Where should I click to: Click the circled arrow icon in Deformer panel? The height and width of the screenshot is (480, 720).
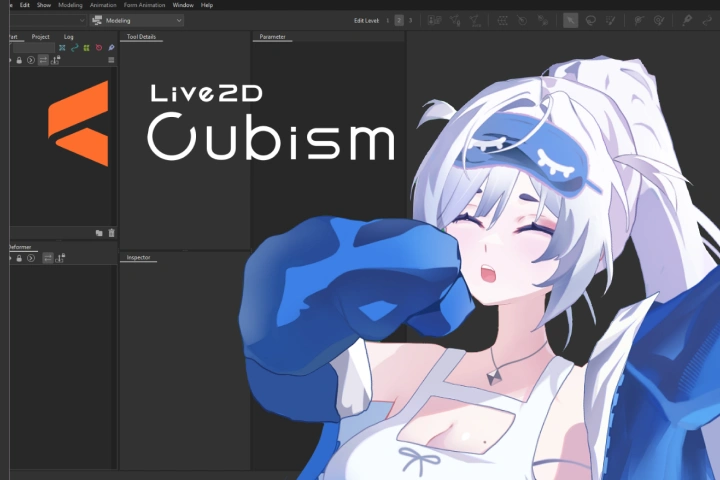(31, 258)
